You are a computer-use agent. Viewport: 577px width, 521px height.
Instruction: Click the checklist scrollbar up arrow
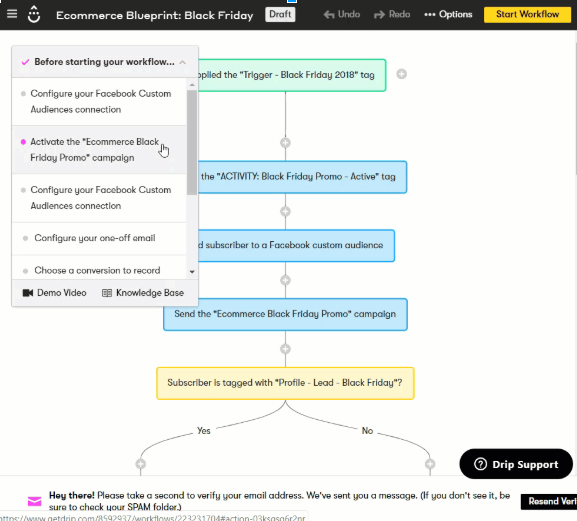click(x=192, y=85)
